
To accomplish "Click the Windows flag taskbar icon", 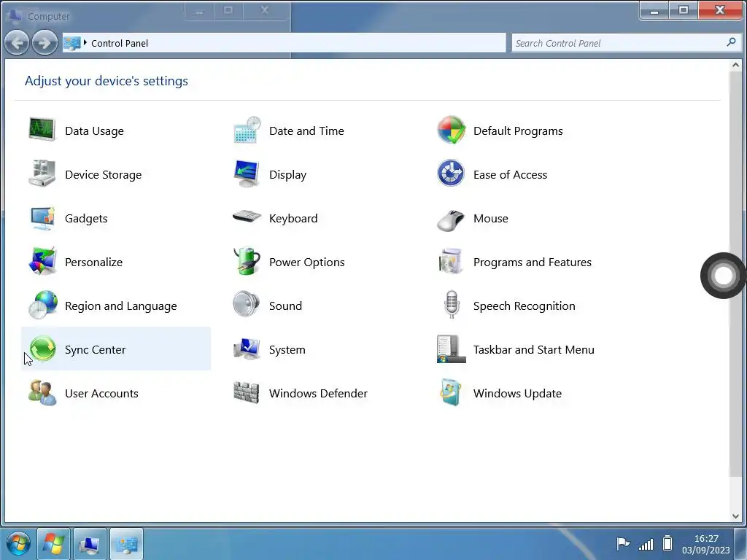I will (x=53, y=543).
